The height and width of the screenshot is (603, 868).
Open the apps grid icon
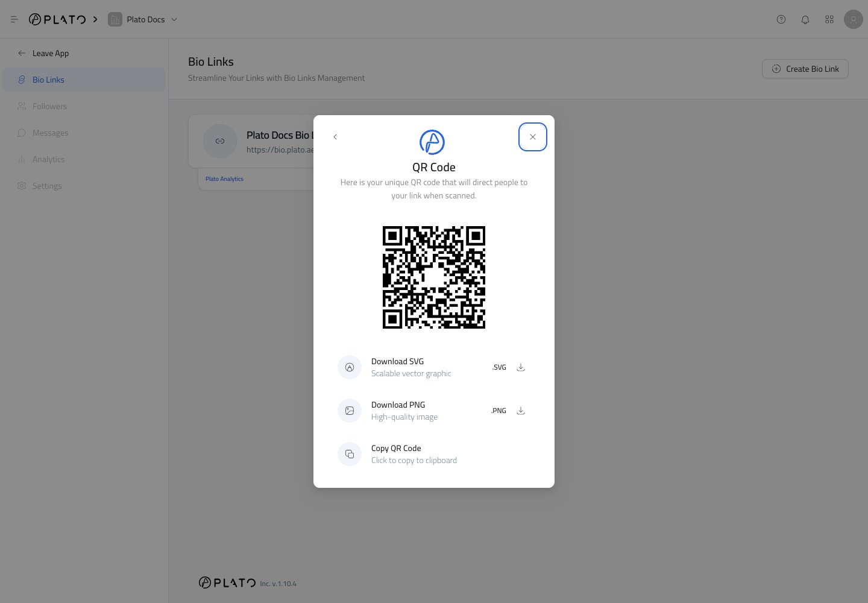829,19
